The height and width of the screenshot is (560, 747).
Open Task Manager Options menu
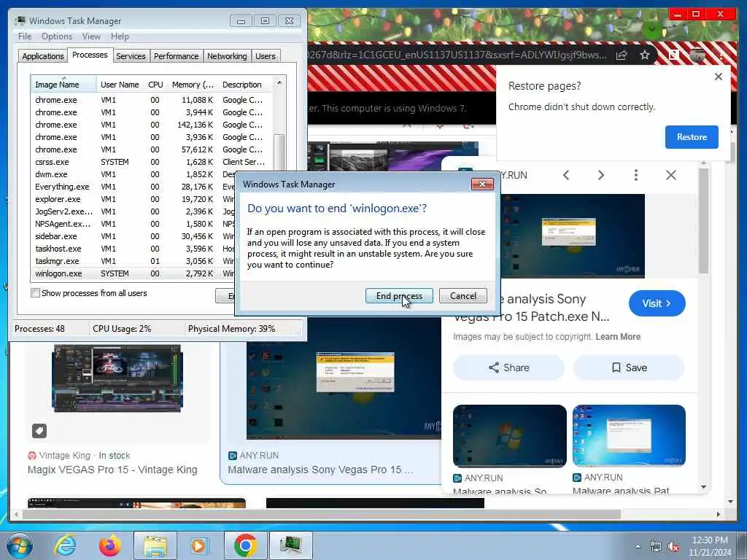[x=57, y=36]
